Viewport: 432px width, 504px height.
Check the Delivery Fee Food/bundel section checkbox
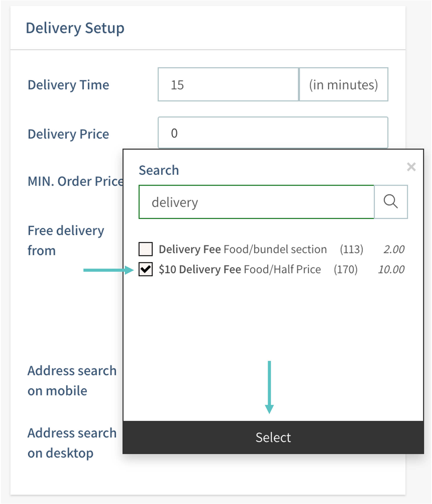146,249
